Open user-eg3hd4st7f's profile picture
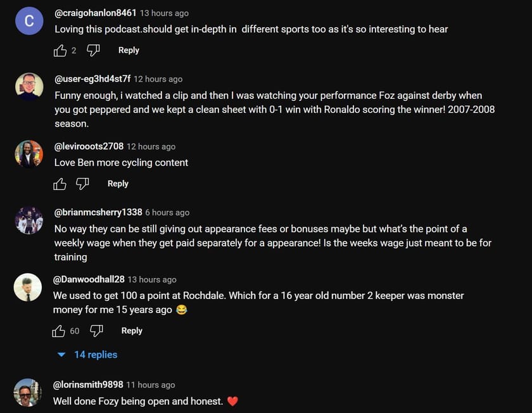 pos(28,87)
